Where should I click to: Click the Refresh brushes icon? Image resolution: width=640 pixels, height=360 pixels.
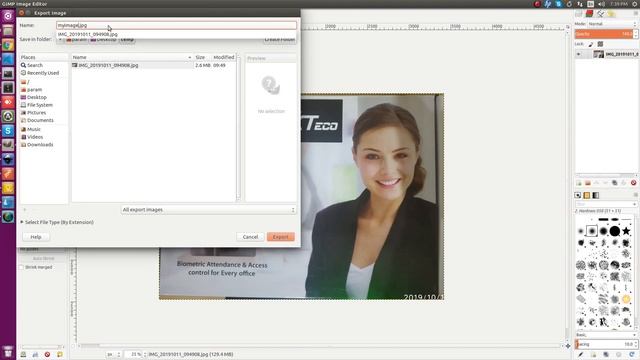pyautogui.click(x=632, y=355)
